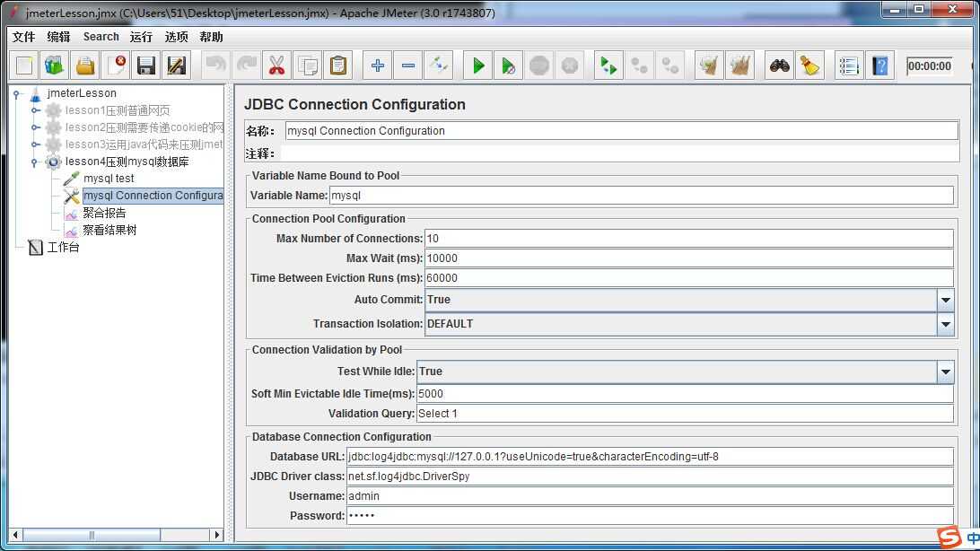This screenshot has height=551, width=980.
Task: Click the Save As toolbar icon
Action: pos(177,66)
